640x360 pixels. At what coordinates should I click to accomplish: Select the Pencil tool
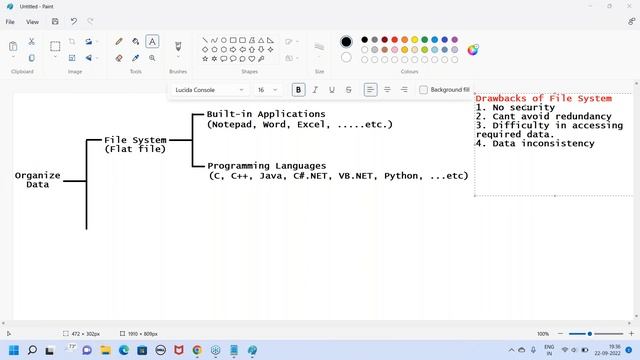pos(119,42)
